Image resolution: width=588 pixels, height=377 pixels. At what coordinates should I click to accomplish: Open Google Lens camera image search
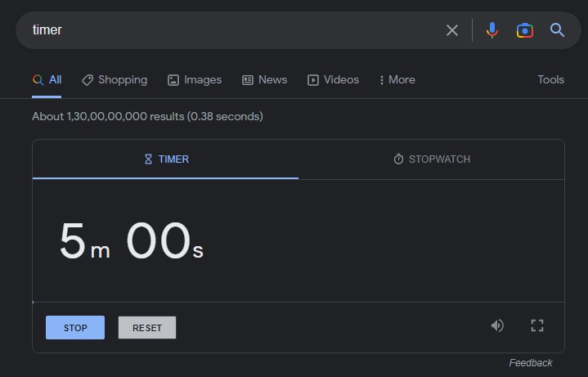(x=525, y=30)
